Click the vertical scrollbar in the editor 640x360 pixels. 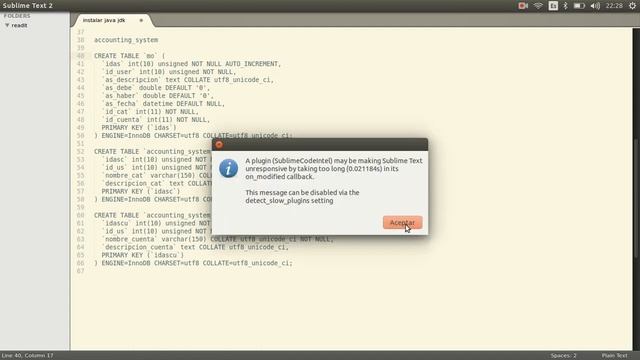pyautogui.click(x=636, y=198)
